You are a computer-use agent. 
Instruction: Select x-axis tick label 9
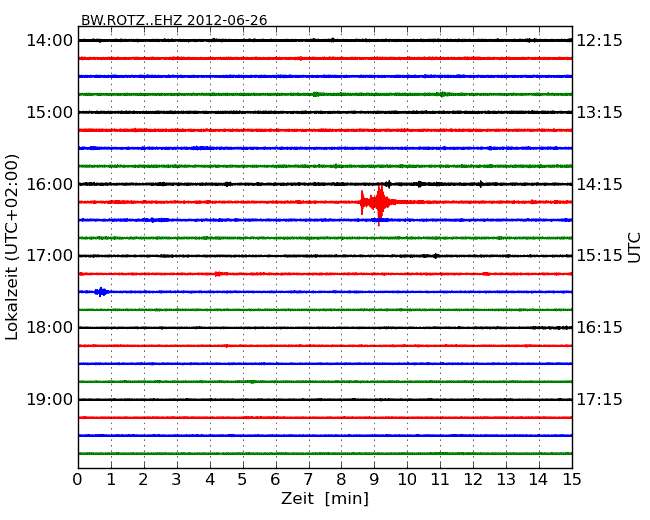374,480
